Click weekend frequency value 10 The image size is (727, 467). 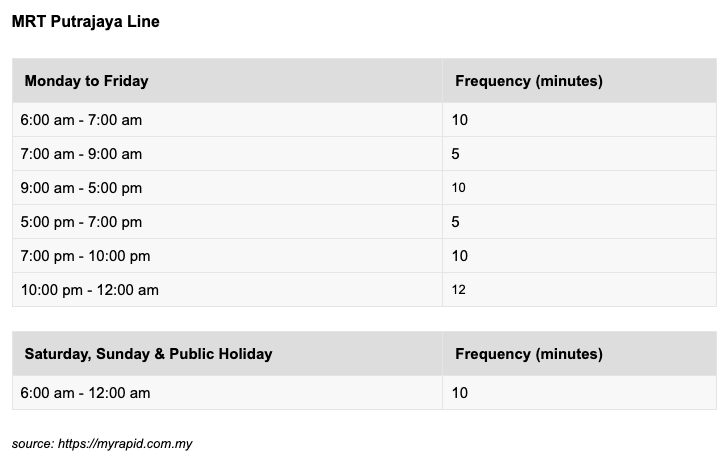pyautogui.click(x=459, y=393)
